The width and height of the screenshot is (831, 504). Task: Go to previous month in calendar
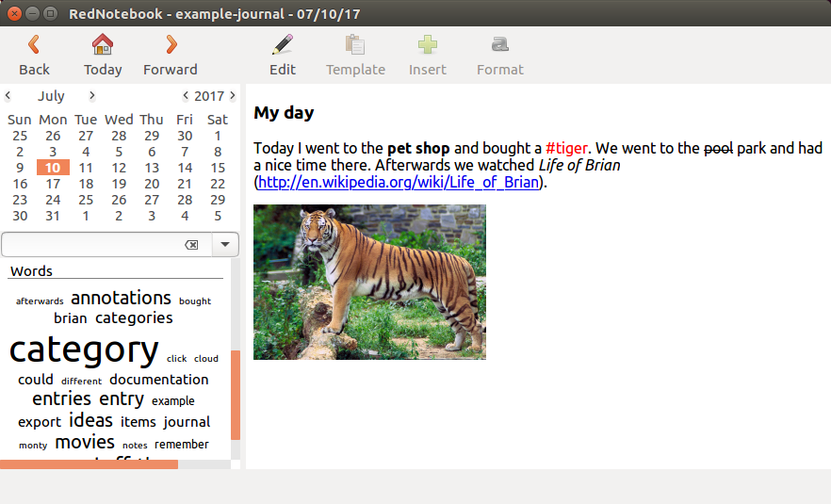pyautogui.click(x=8, y=96)
